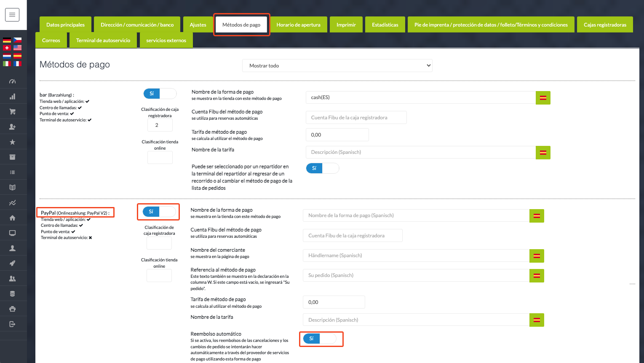Viewport: 644px width, 363px height.
Task: Open the Mostrar todo filter dropdown
Action: click(337, 66)
